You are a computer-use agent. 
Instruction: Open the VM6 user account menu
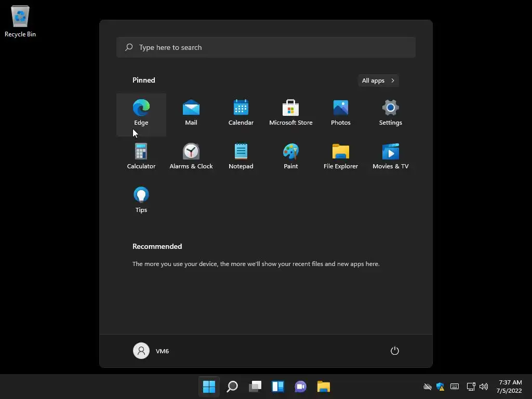point(151,351)
